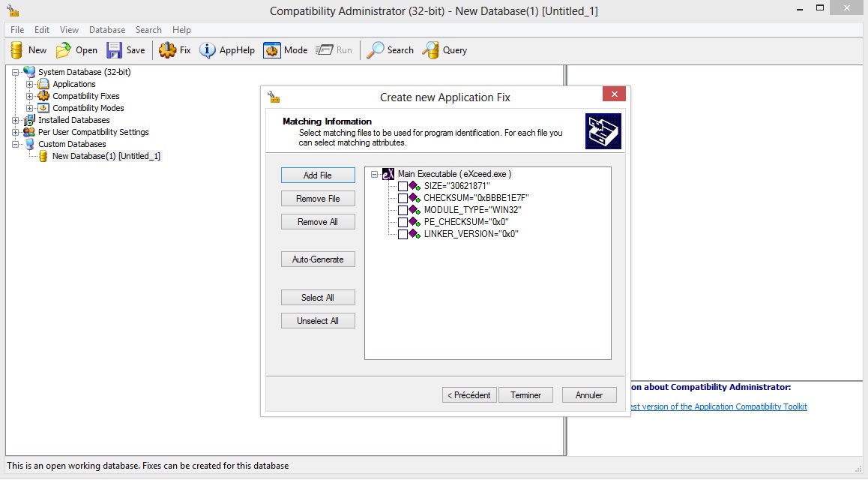This screenshot has width=868, height=480.
Task: Select the MODULE_TYPE="WIN32" text row
Action: coord(473,210)
